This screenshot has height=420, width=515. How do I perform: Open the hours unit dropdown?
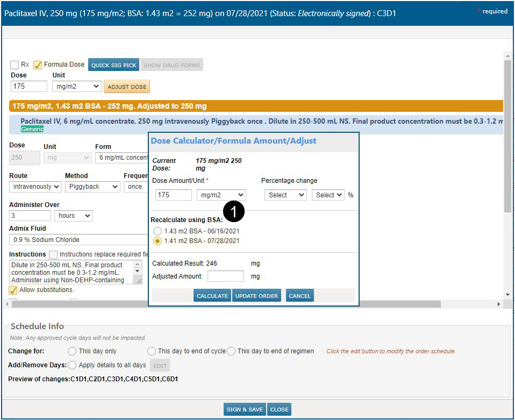click(74, 216)
